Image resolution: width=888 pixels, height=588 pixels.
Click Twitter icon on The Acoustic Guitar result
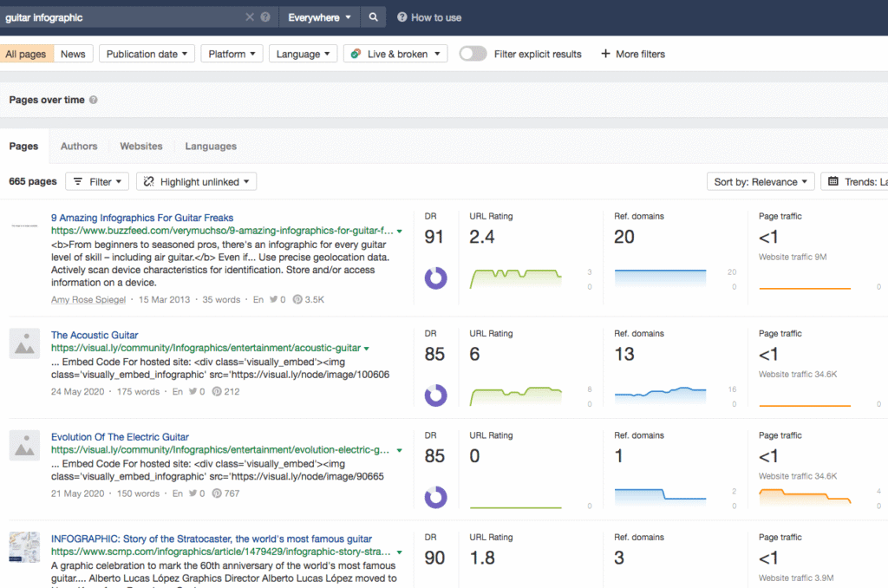coord(193,392)
